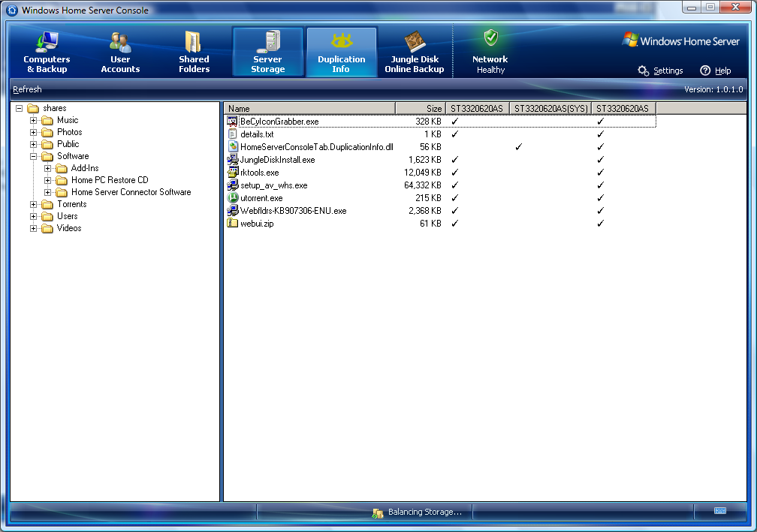Viewport: 757px width, 532px height.
Task: Click the Webfldrs-KB907306-ENU.exe file icon
Action: pos(233,211)
